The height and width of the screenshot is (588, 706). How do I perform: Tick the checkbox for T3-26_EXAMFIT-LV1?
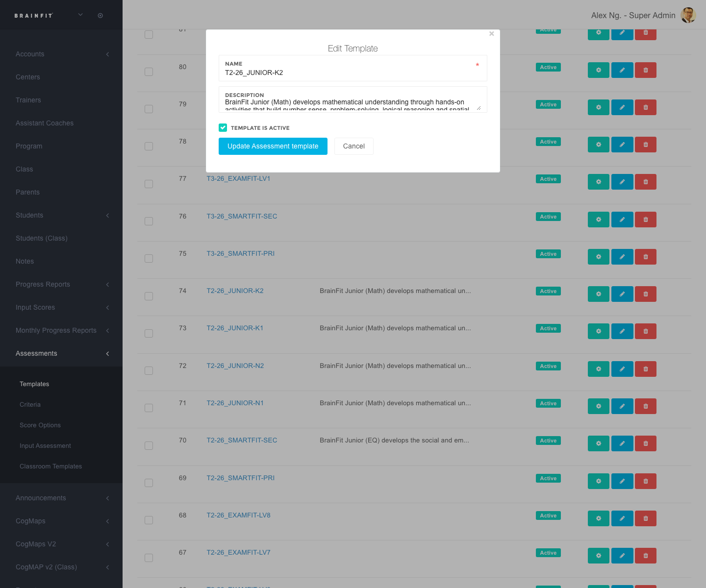149,184
